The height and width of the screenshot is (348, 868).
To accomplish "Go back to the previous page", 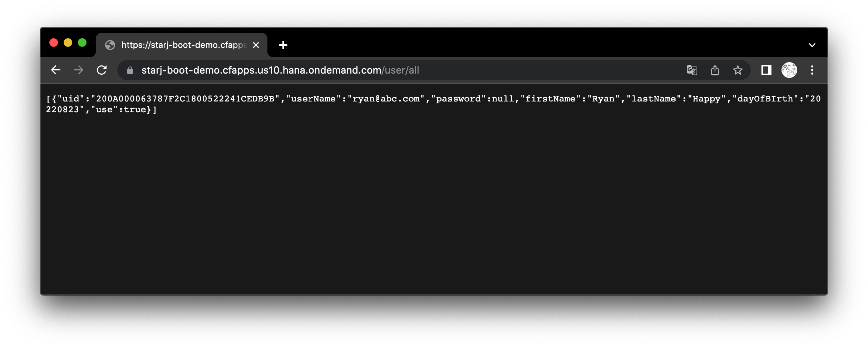I will click(56, 70).
